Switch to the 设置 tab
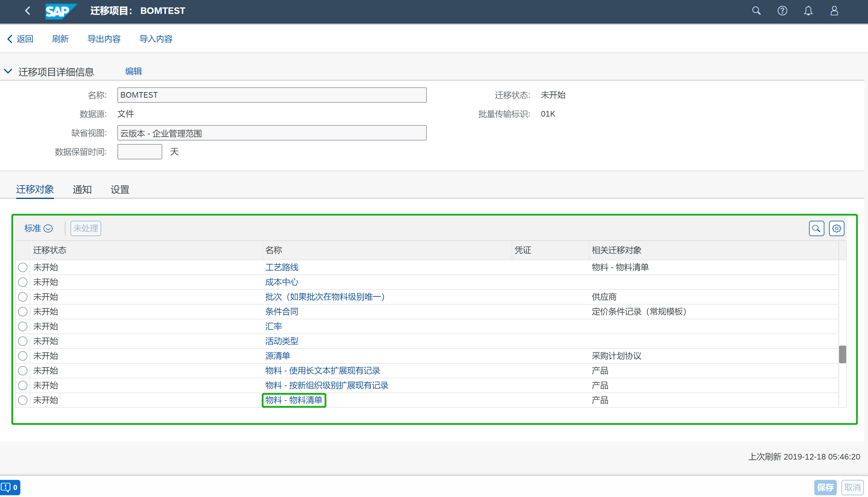Viewport: 868px width, 497px height. 120,189
